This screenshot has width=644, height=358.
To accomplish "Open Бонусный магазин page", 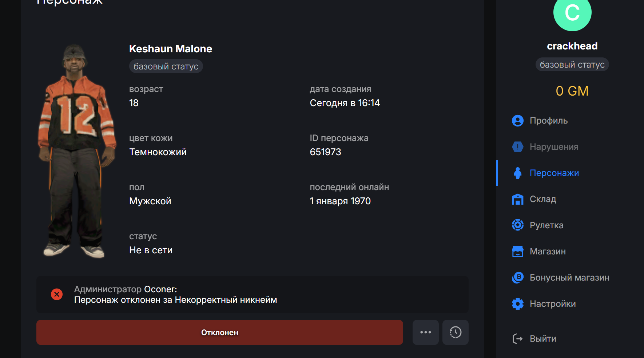I will (x=569, y=278).
